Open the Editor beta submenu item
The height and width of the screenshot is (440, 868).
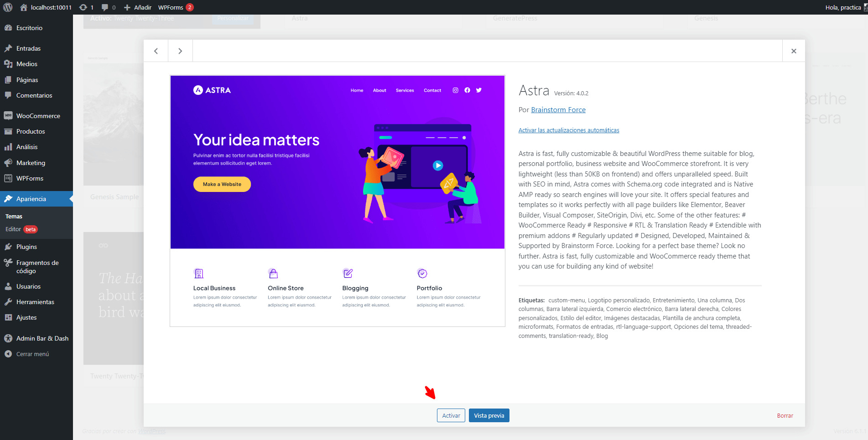point(21,229)
